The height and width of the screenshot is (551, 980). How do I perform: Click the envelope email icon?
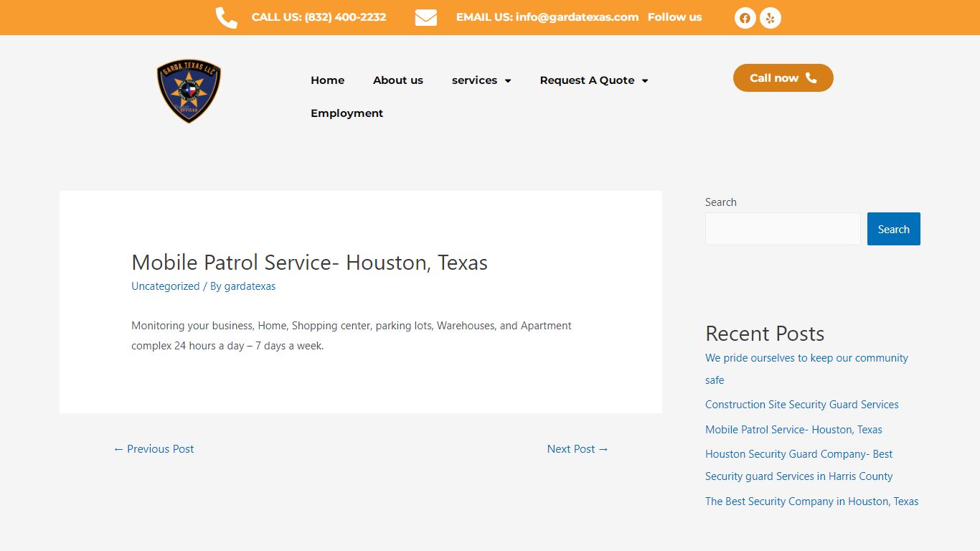[x=426, y=18]
